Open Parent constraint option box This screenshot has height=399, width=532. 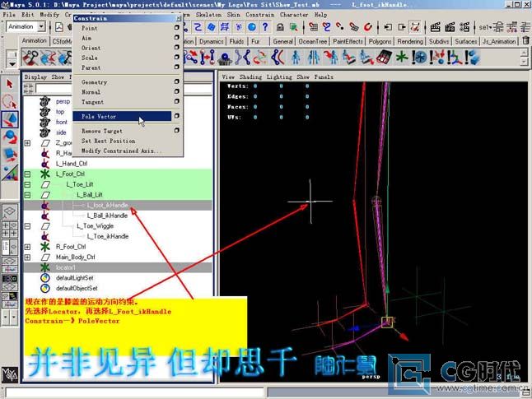[176, 67]
